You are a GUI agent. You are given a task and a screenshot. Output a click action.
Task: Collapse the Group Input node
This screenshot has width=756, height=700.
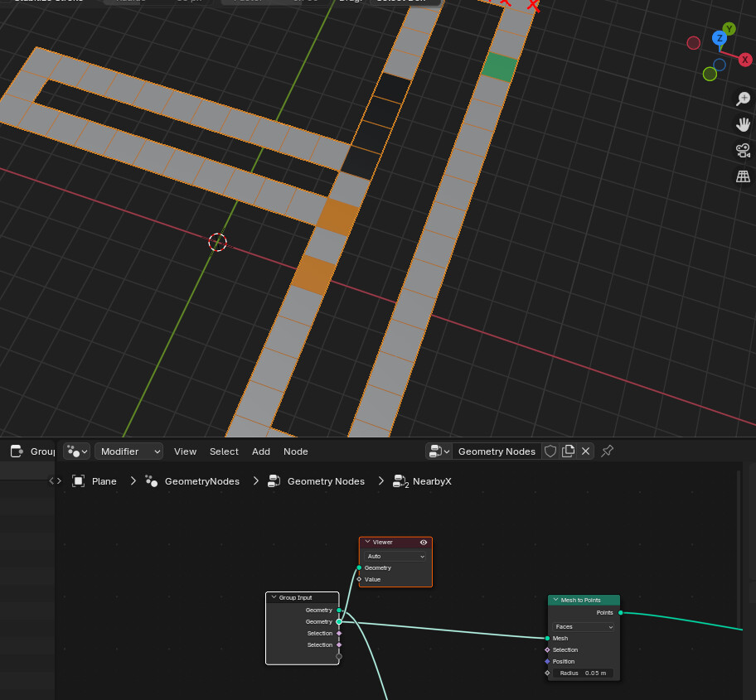(x=274, y=597)
